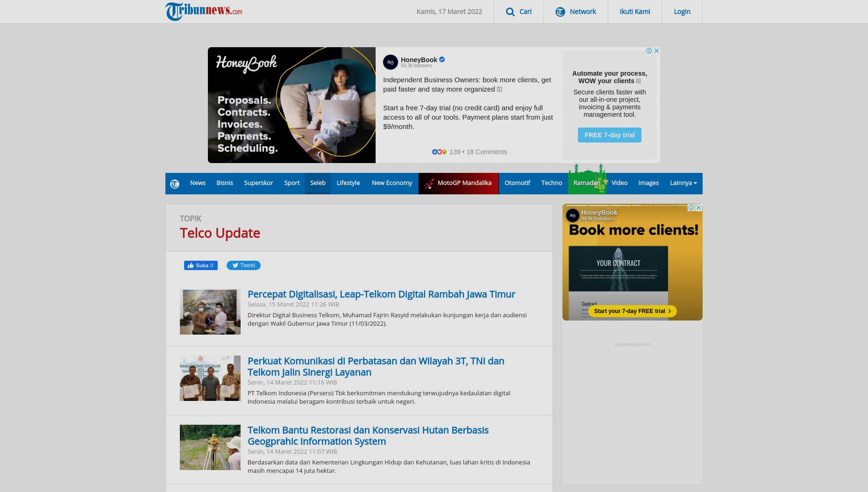This screenshot has width=868, height=492.
Task: Open the Seleb section
Action: (318, 183)
